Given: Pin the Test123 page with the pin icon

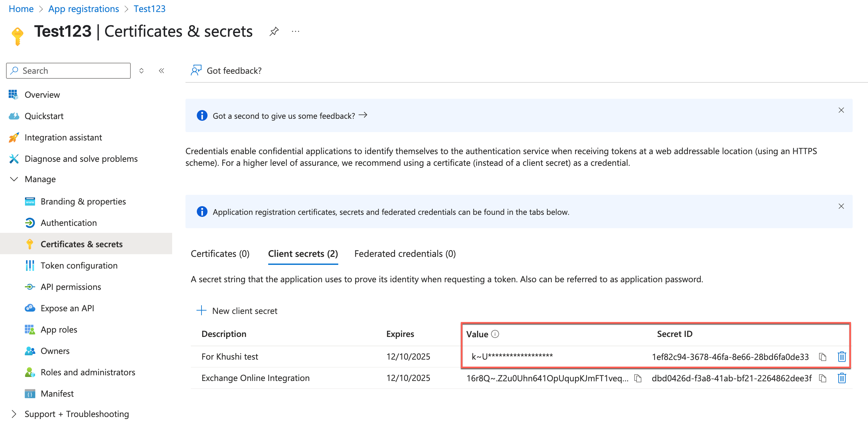Looking at the screenshot, I should pyautogui.click(x=274, y=31).
